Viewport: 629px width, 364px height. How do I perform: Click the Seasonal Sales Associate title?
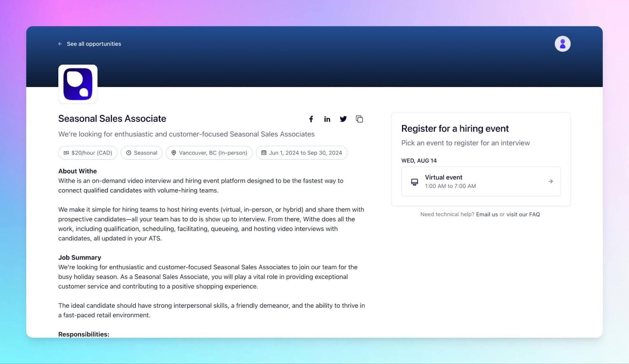point(112,119)
